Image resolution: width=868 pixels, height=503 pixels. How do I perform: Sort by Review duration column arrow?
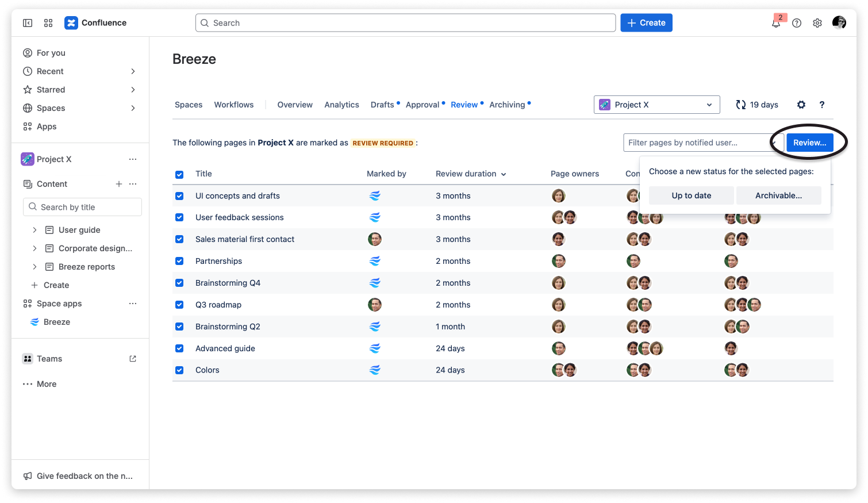coord(504,174)
